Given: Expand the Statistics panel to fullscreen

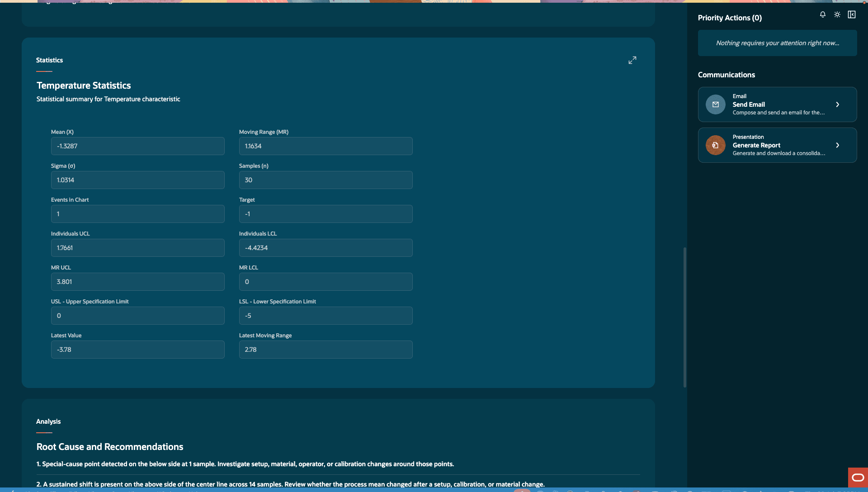Looking at the screenshot, I should pyautogui.click(x=632, y=60).
